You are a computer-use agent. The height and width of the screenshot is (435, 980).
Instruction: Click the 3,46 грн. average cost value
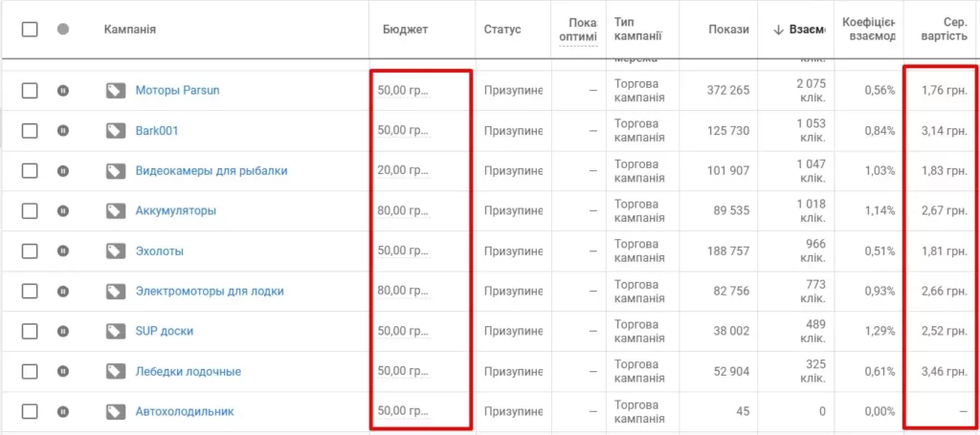(945, 372)
